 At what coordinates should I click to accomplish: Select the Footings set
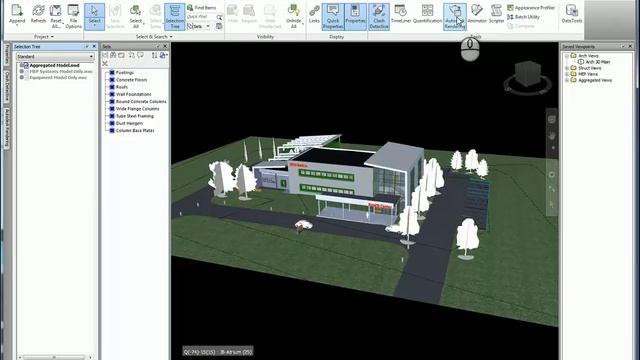(x=124, y=73)
